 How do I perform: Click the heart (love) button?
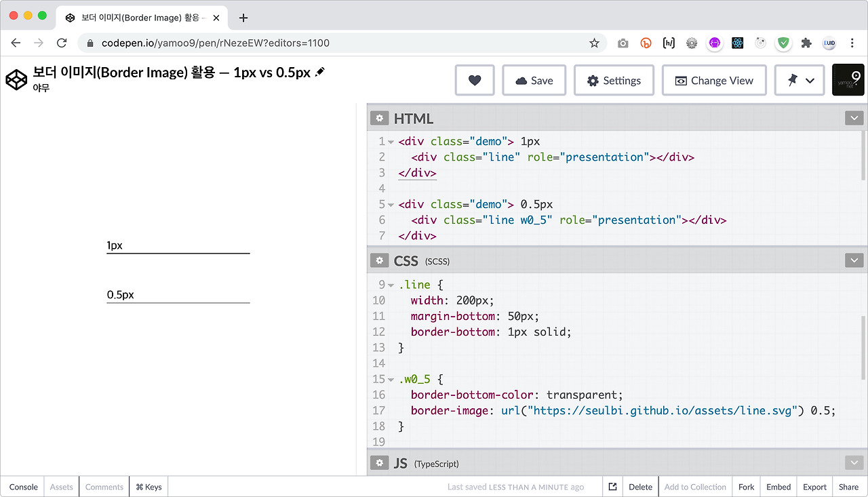[x=475, y=80]
